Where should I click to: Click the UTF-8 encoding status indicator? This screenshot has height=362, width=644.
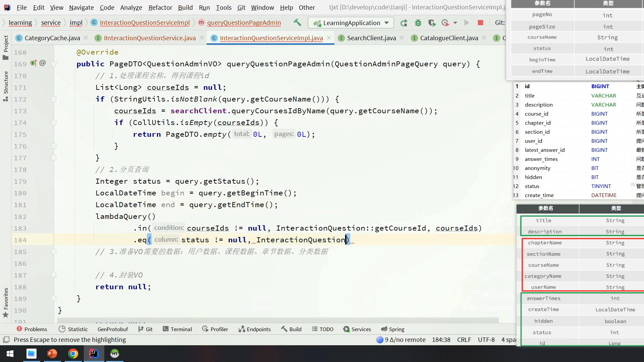(486, 340)
